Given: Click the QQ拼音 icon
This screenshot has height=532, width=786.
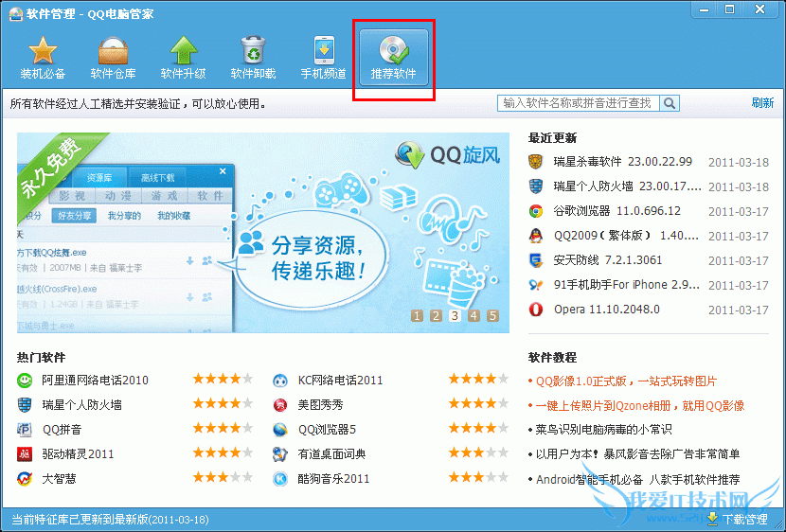Looking at the screenshot, I should click(x=25, y=430).
